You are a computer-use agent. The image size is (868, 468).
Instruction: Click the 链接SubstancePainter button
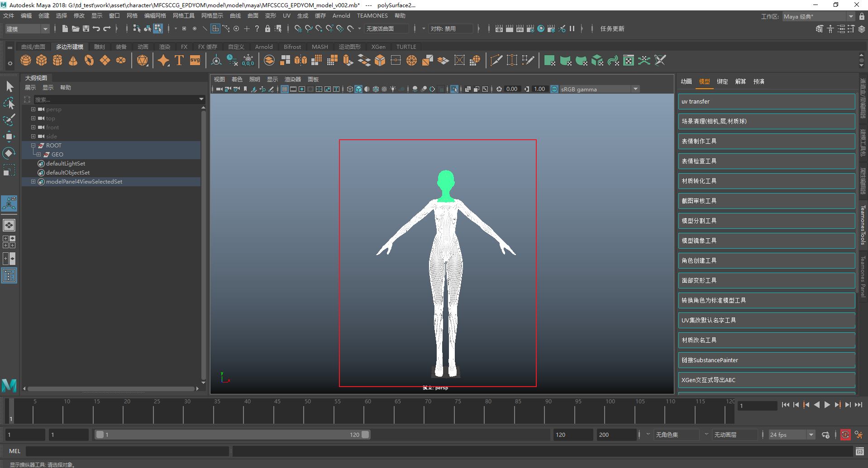pos(766,360)
